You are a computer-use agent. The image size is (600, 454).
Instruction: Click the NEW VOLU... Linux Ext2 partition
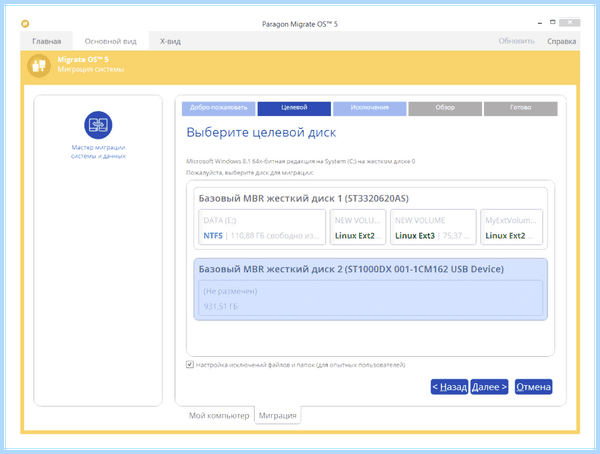(358, 227)
